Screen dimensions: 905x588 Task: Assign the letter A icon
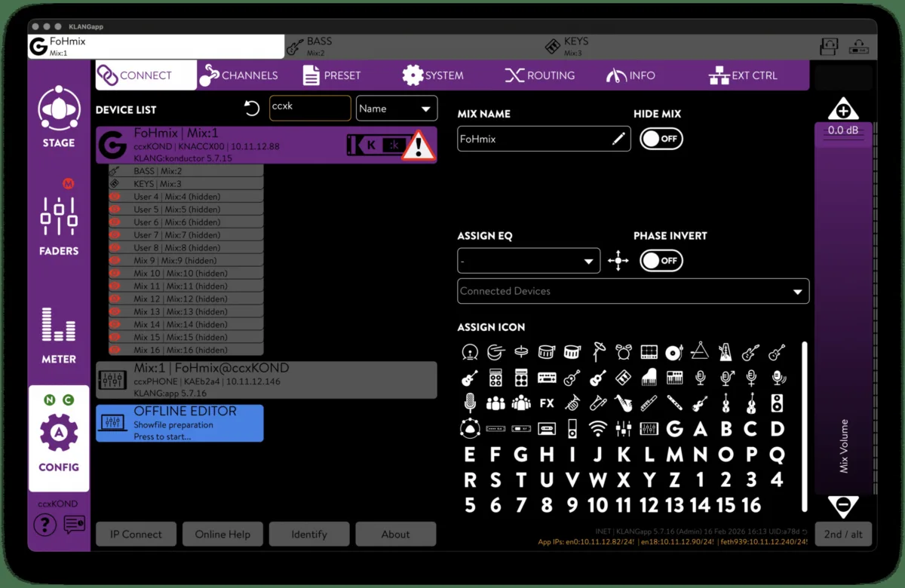pyautogui.click(x=700, y=429)
